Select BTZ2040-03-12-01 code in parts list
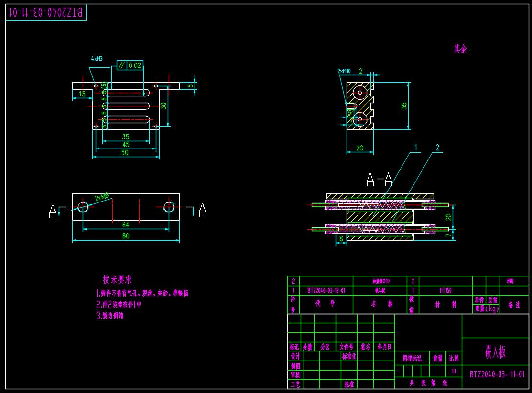Viewport: 532px width, 393px height. click(x=326, y=290)
